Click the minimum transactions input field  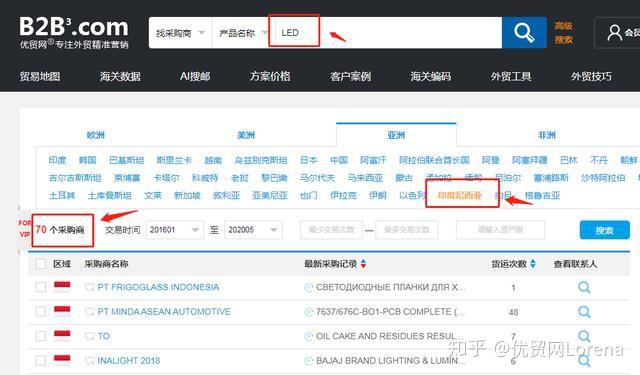click(331, 230)
